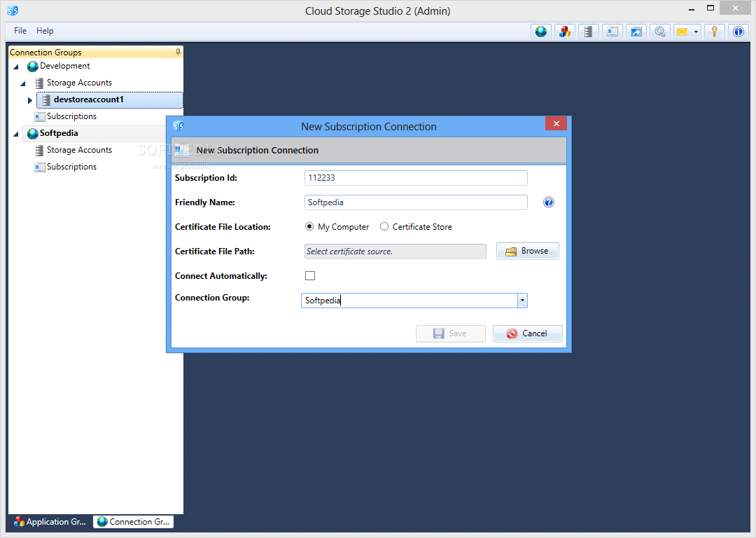Click the globe connection group toolbar icon

click(x=541, y=32)
